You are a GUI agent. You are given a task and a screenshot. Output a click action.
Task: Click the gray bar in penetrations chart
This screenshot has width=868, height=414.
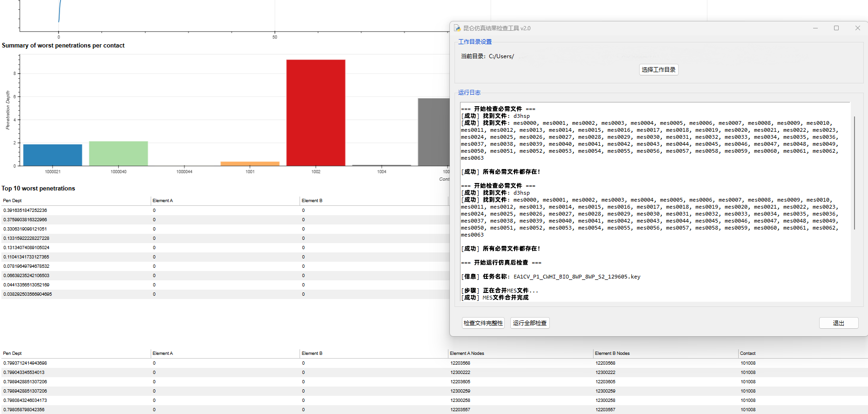point(433,132)
